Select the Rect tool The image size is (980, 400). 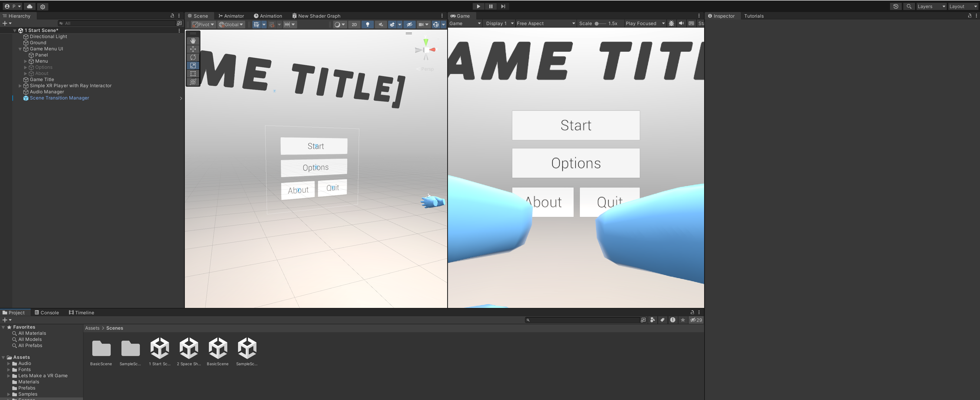[193, 74]
